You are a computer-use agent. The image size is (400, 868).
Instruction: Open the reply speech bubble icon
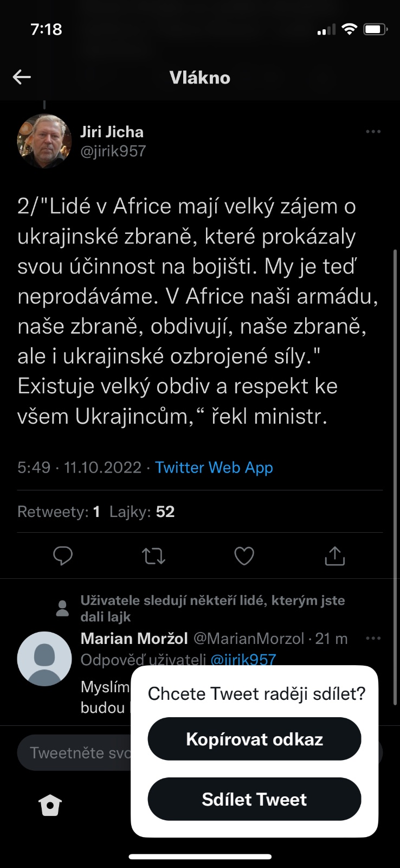click(x=63, y=556)
